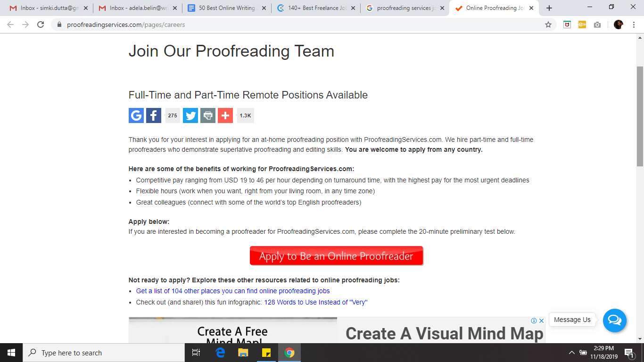The image size is (644, 362).
Task: Click the Type here to search box
Action: coord(104,353)
